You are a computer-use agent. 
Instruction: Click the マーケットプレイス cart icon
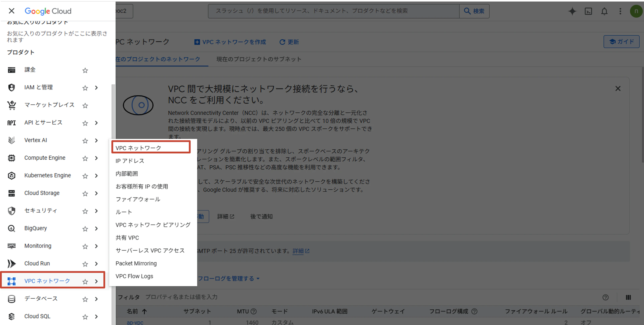coord(12,105)
